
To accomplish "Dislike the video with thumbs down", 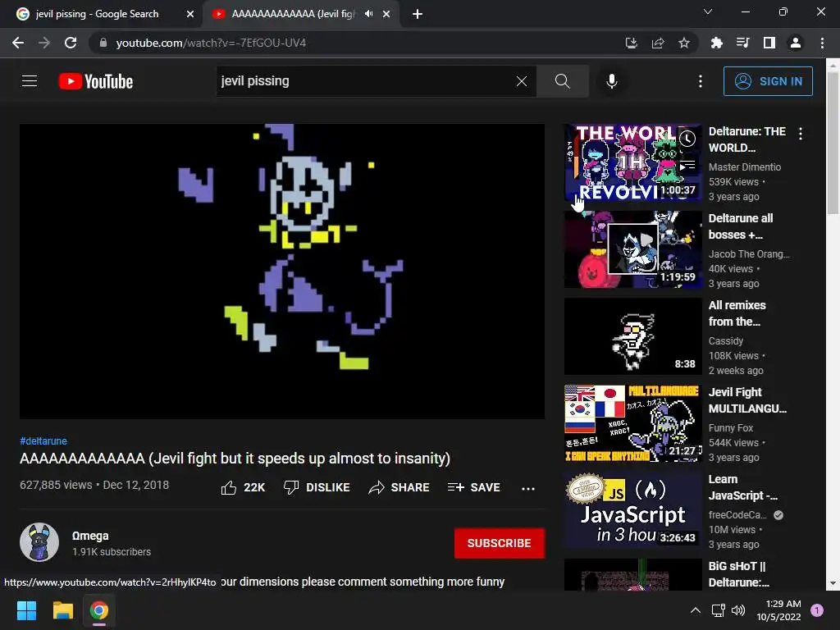I will coord(317,487).
